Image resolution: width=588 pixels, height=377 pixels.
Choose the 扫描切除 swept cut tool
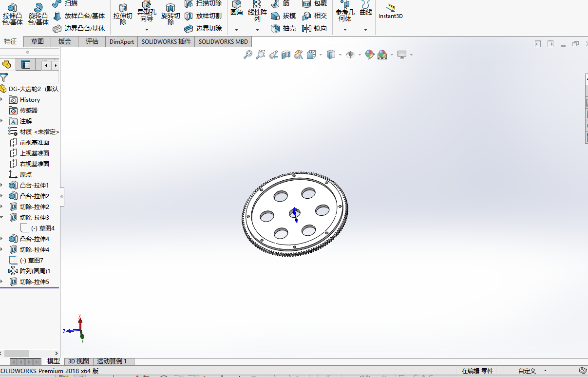[203, 3]
